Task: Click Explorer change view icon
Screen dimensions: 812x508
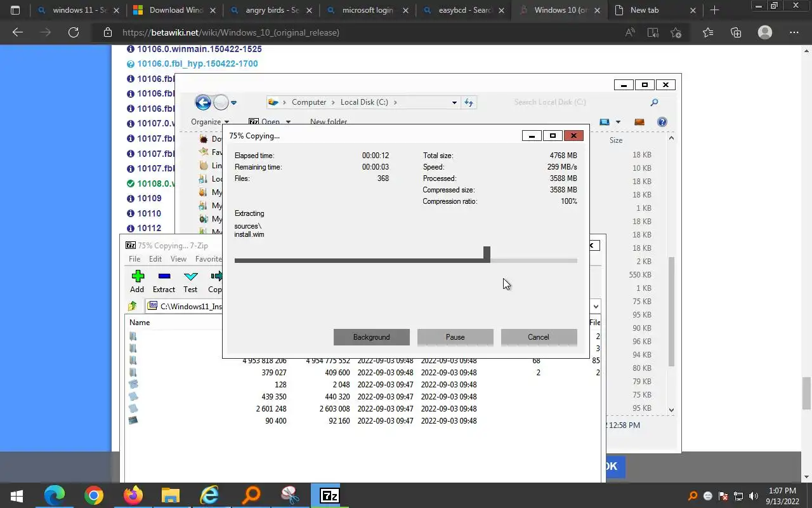Action: 605,122
